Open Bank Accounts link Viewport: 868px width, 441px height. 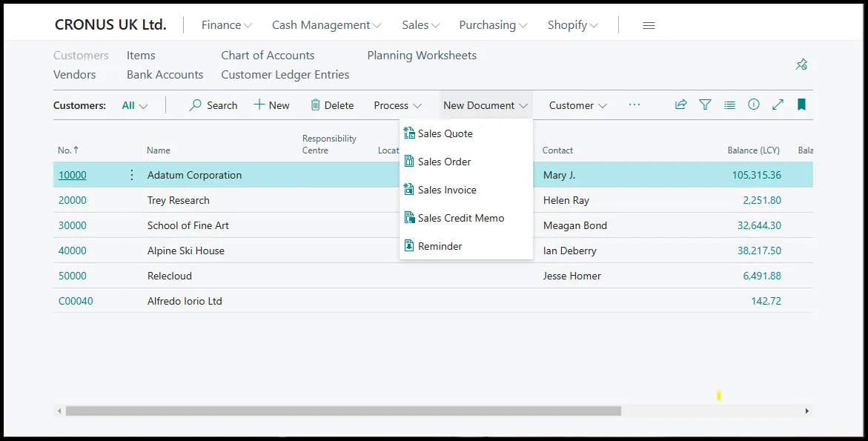[165, 74]
